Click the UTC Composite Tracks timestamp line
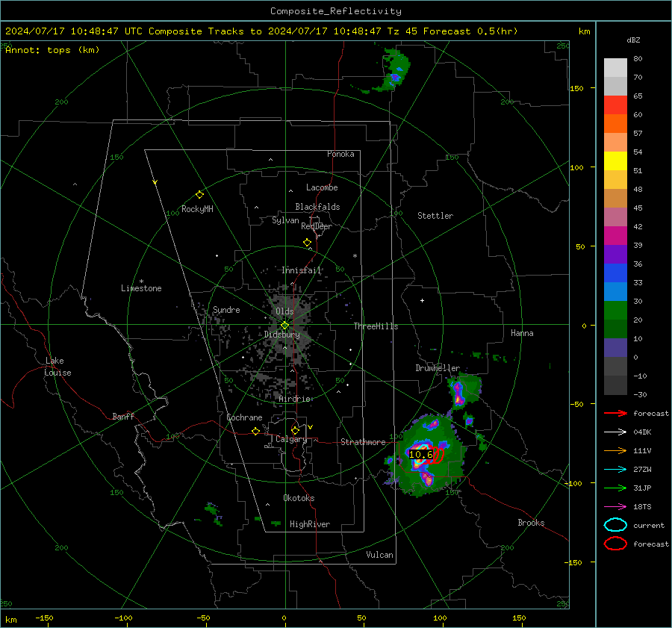Screen dimensions: 672x628 point(261,31)
